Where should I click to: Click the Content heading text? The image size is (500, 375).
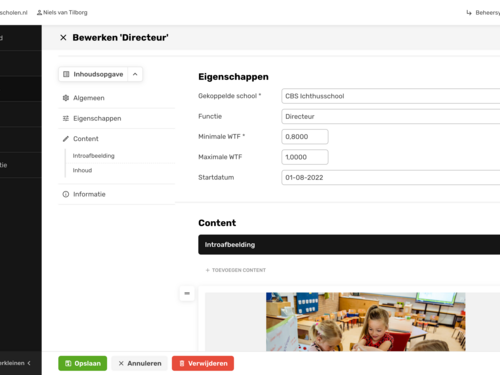click(217, 223)
